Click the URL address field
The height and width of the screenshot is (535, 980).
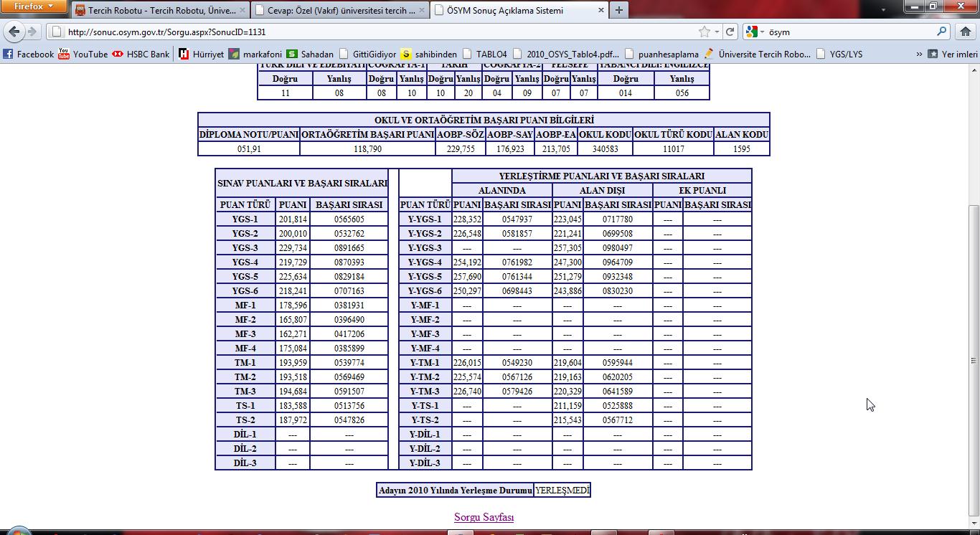373,32
